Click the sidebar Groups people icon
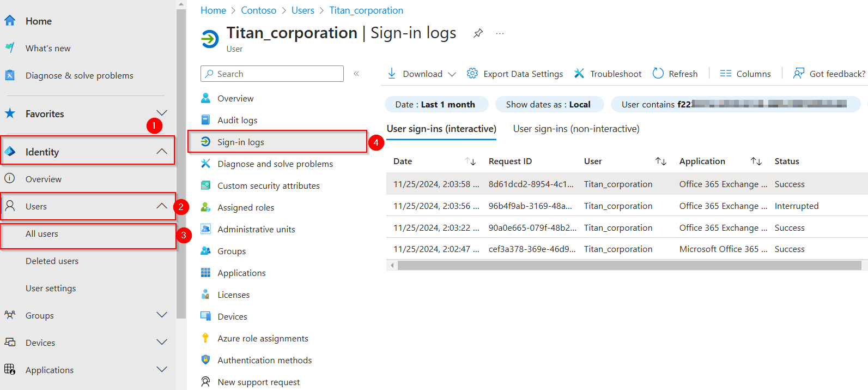Viewport: 868px width, 390px height. (x=10, y=315)
